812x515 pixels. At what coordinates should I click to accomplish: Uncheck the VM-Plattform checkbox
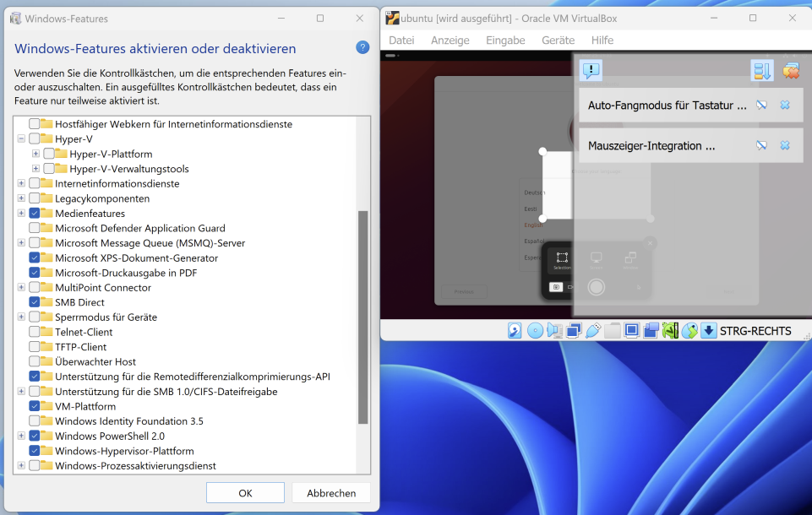(x=34, y=406)
